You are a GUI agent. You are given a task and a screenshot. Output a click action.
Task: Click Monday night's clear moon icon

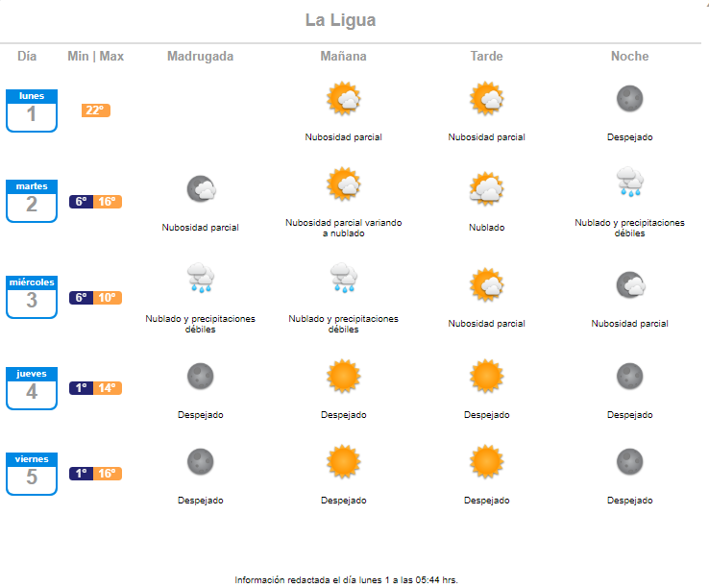[629, 99]
